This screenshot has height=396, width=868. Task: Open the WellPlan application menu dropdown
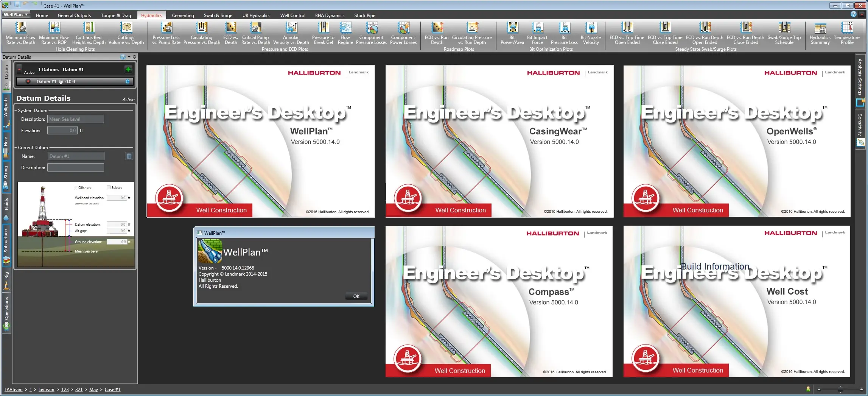pyautogui.click(x=16, y=15)
